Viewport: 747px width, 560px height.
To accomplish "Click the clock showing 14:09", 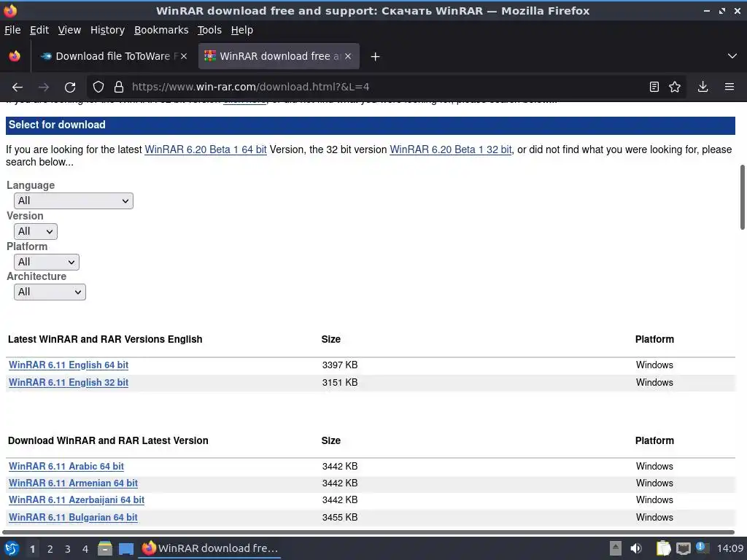I will click(x=729, y=548).
